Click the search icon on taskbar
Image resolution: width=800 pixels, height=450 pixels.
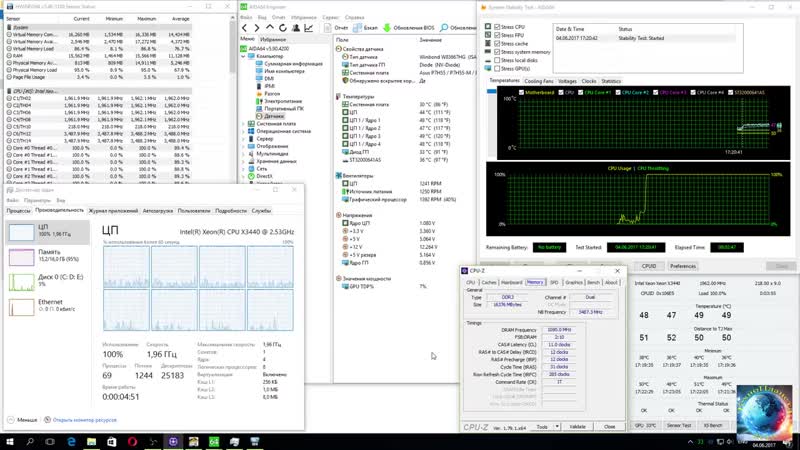30,441
